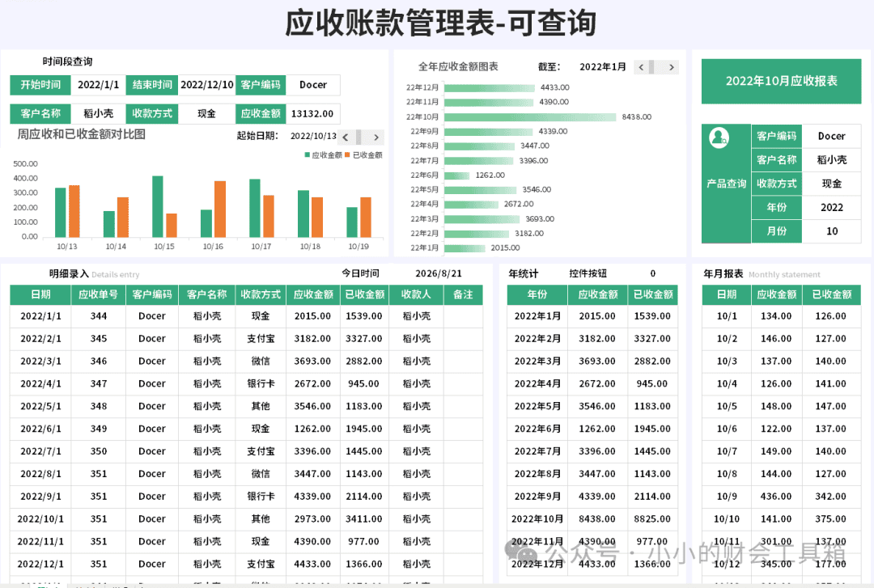Image resolution: width=874 pixels, height=588 pixels.
Task: Click the annual chart month scrollbar thumb
Action: (x=651, y=67)
